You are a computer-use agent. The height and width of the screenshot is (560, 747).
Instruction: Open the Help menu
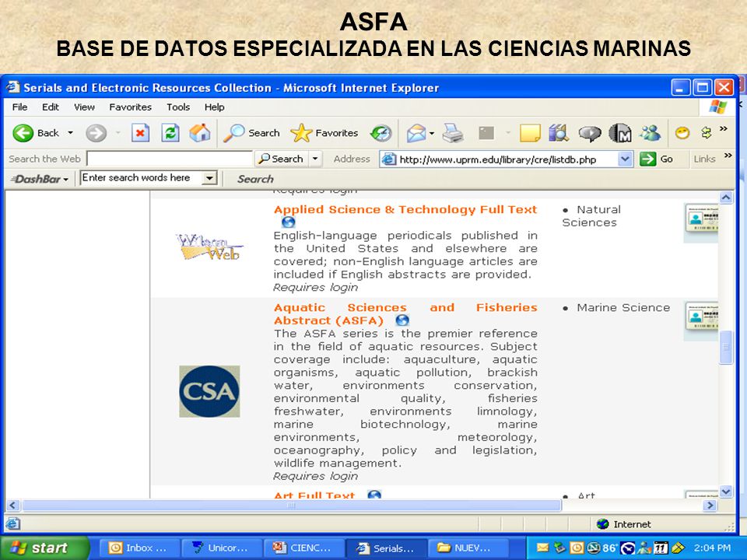tap(215, 107)
